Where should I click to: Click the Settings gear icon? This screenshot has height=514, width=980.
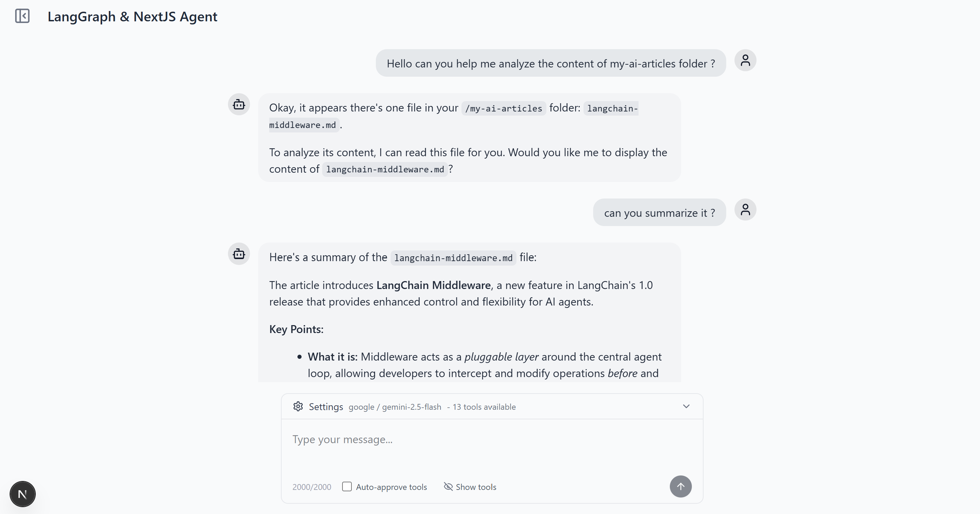[298, 407]
